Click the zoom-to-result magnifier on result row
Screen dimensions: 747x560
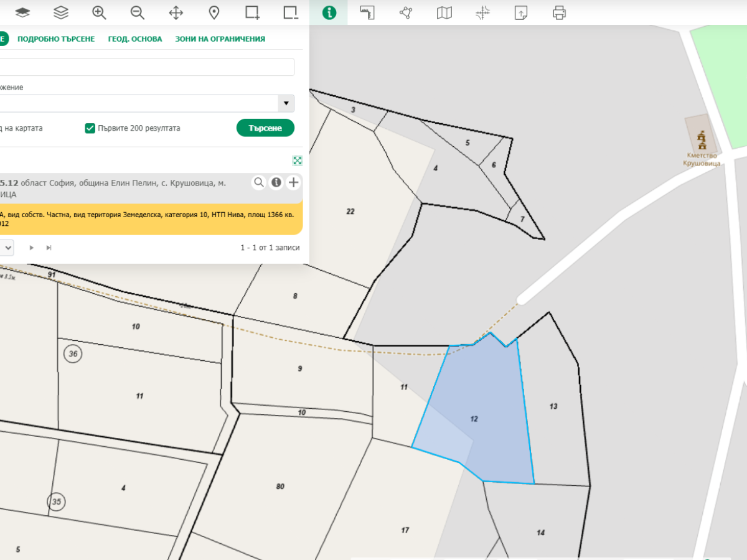coord(258,182)
